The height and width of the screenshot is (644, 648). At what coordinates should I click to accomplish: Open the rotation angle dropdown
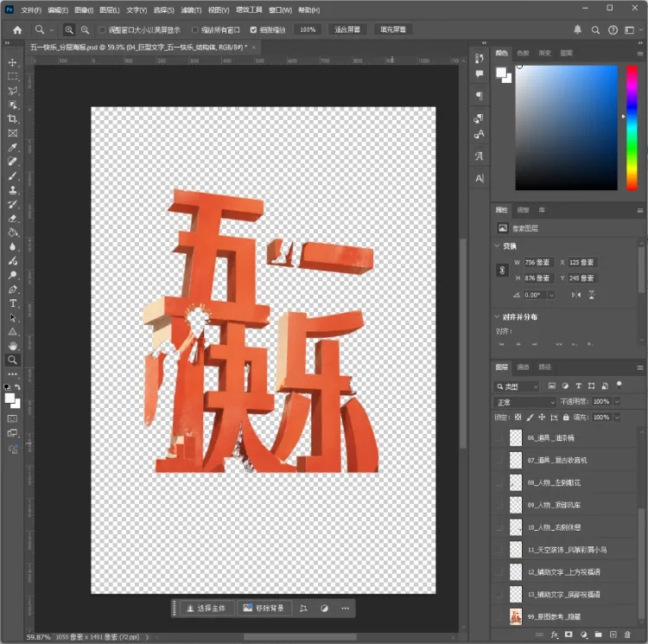tap(551, 295)
